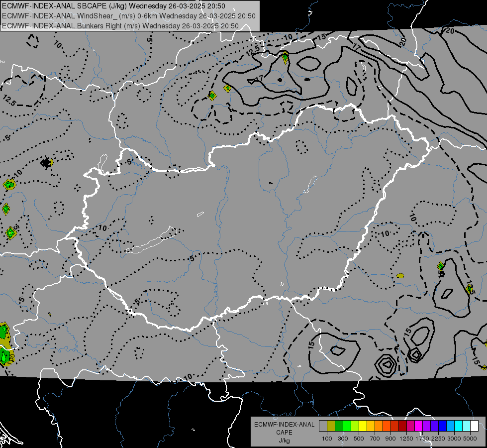
Task: Click the legend value 2250
Action: [438, 439]
